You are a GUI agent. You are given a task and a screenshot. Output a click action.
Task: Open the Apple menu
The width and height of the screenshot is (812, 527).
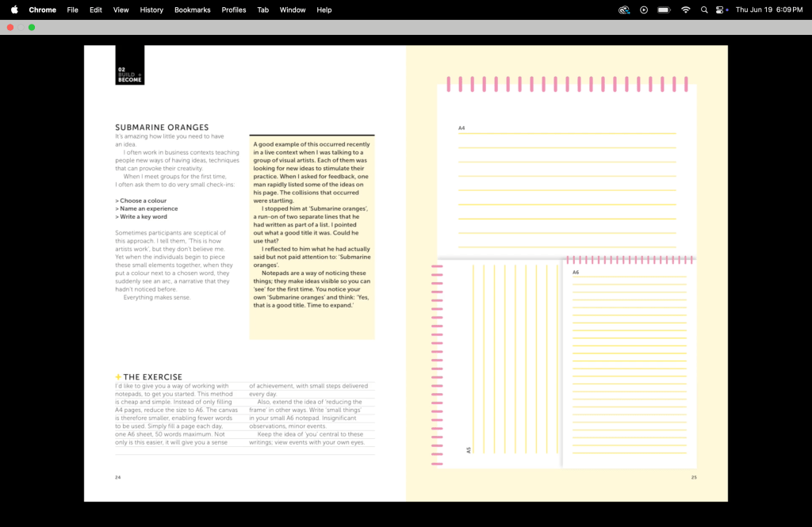tap(14, 10)
